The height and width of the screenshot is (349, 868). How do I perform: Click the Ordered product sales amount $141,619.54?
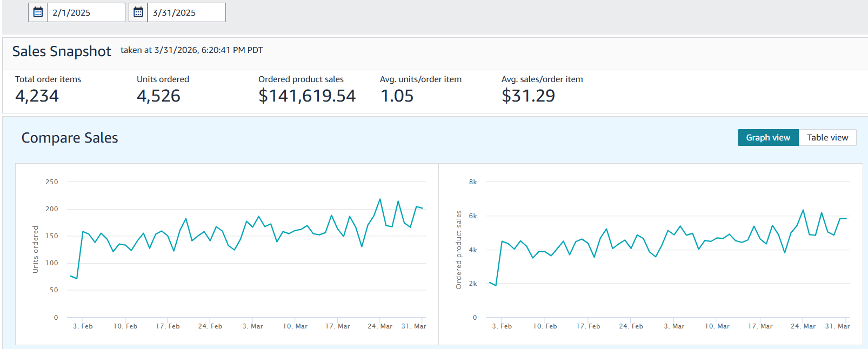[307, 96]
